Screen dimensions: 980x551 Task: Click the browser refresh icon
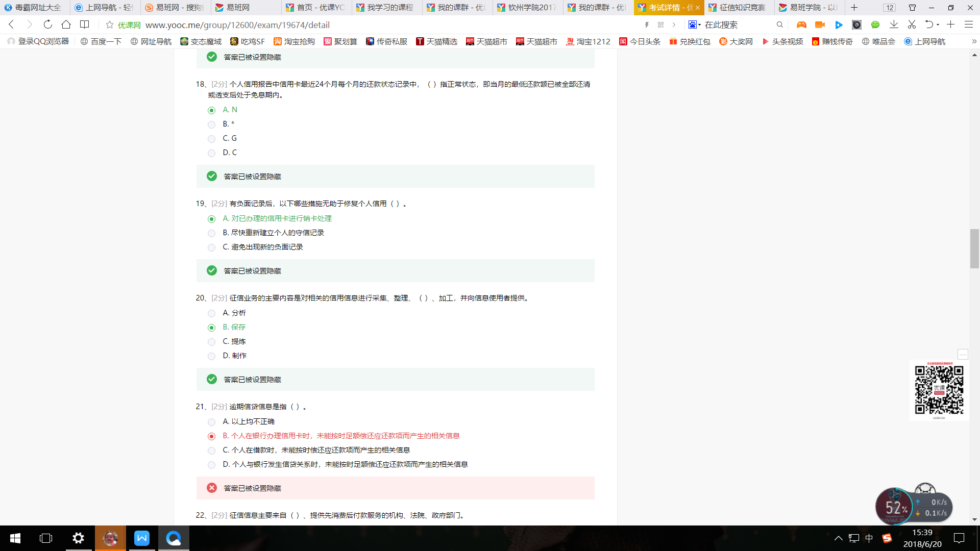click(47, 24)
